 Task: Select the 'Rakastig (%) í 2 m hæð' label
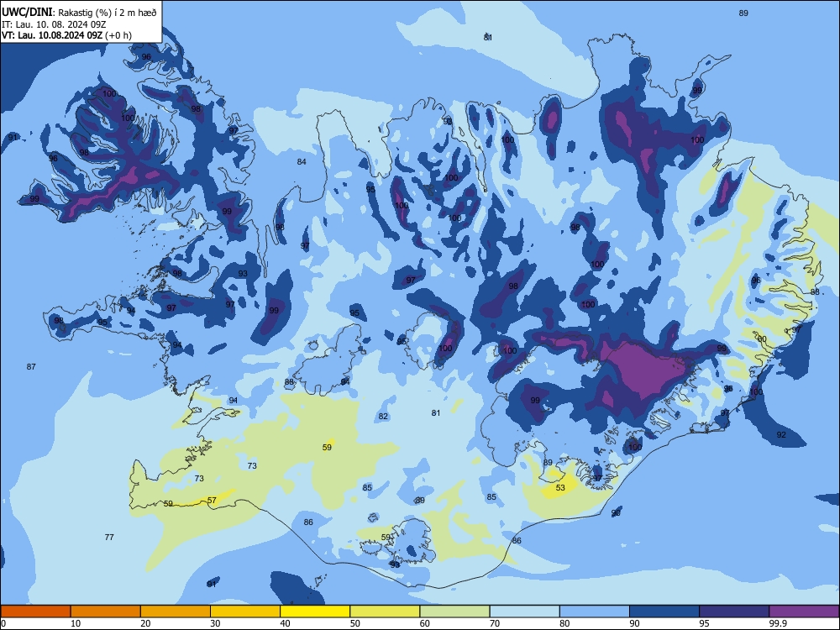pos(108,13)
